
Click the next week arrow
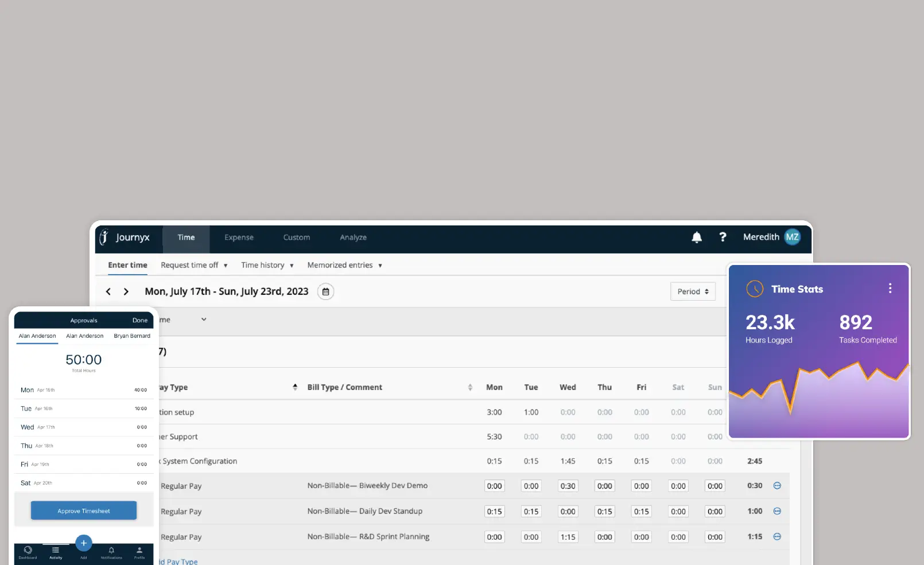pyautogui.click(x=126, y=291)
